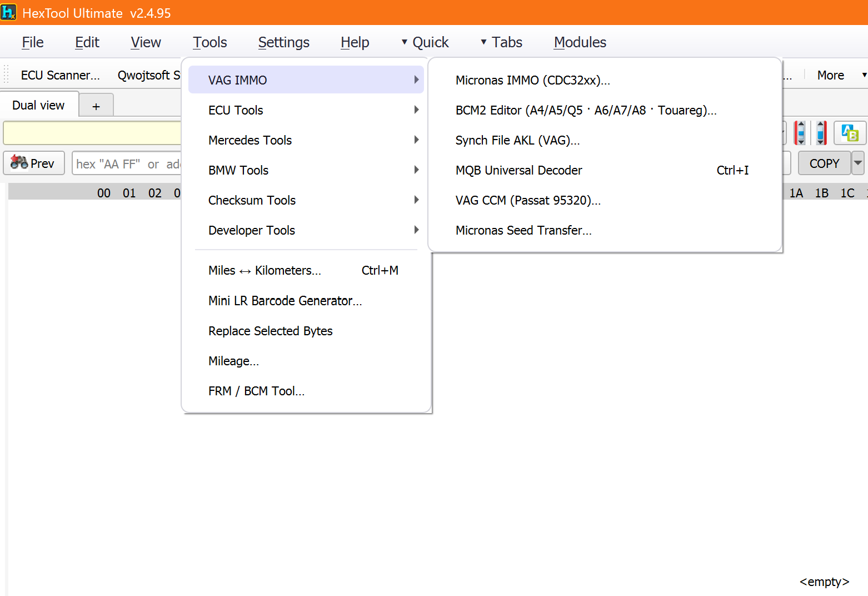868x596 pixels.
Task: Expand the Checksum Tools submenu arrow
Action: click(416, 200)
